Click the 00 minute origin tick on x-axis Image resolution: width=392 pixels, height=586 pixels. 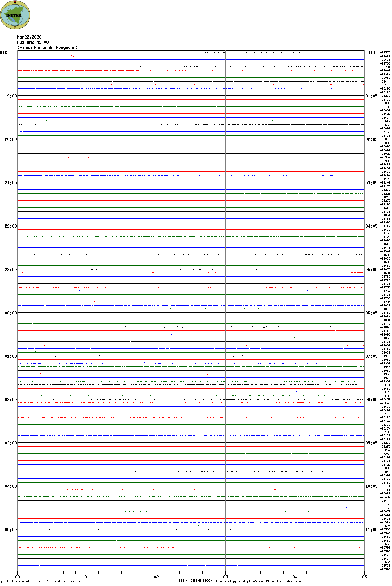click(x=18, y=577)
